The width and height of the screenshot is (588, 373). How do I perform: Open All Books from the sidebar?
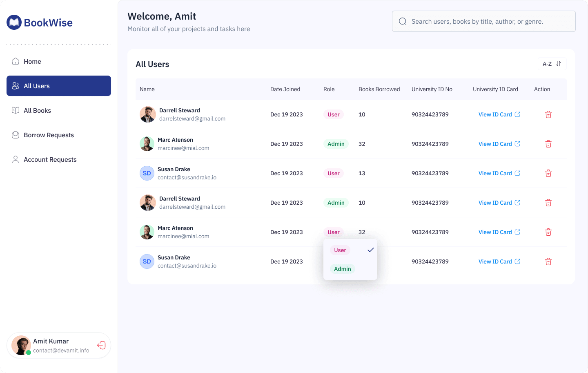click(37, 110)
